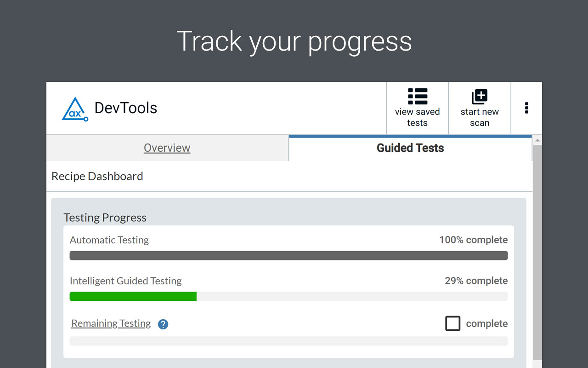Click the Recipe Dashboard heading
588x368 pixels.
point(97,176)
